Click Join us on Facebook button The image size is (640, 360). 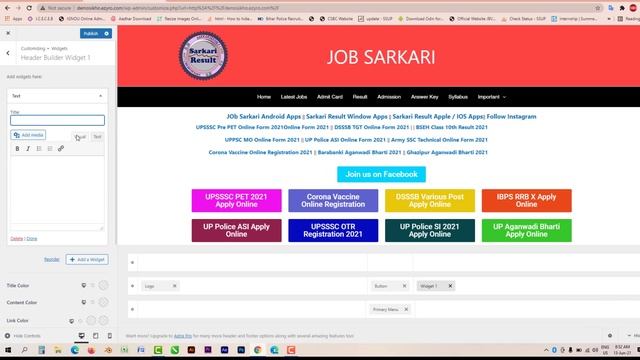[381, 174]
